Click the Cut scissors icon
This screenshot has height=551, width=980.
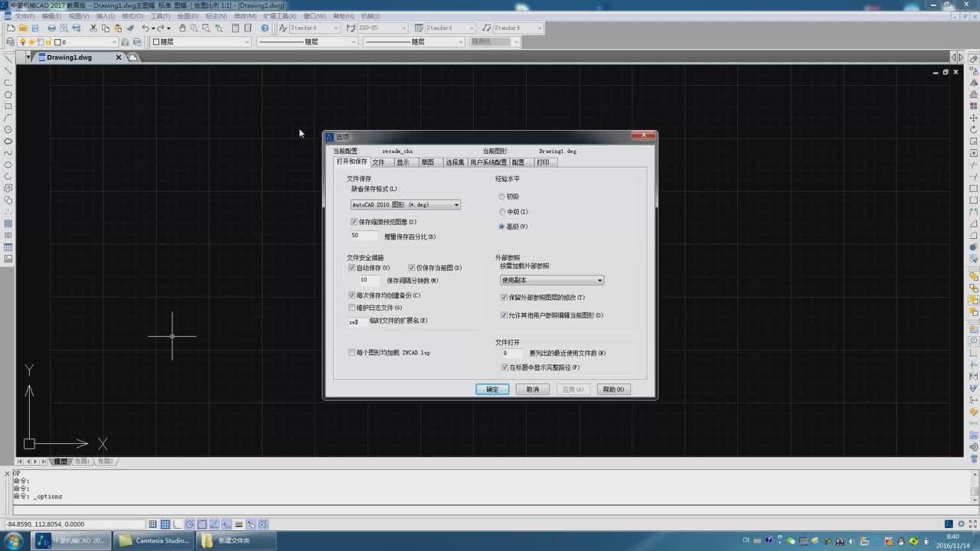click(93, 28)
